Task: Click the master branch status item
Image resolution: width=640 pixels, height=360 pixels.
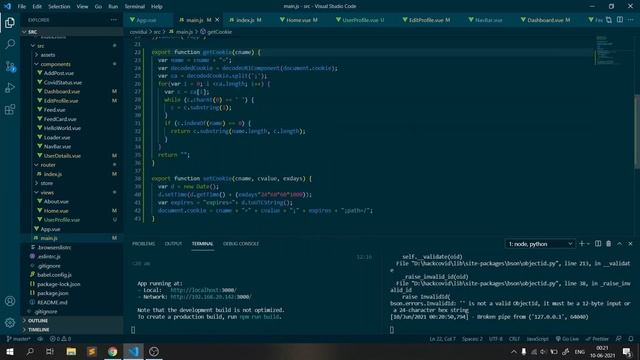Action: coord(18,339)
